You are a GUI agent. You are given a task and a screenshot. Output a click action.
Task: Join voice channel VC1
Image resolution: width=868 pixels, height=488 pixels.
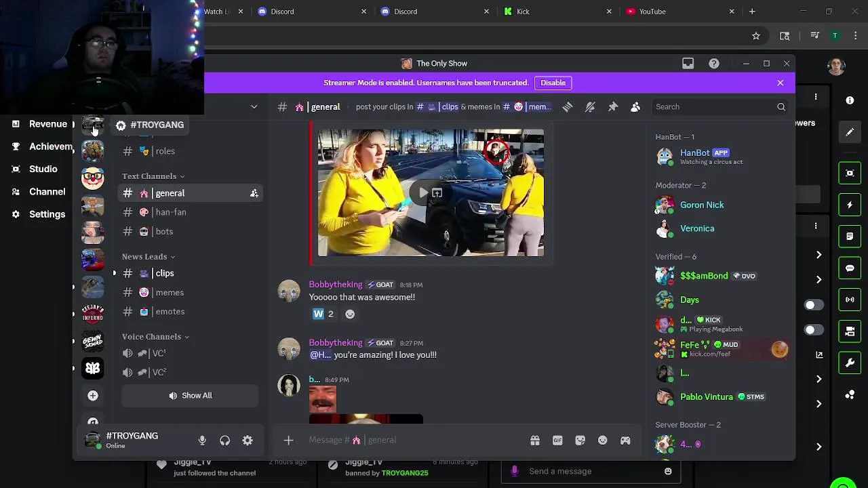click(191, 353)
